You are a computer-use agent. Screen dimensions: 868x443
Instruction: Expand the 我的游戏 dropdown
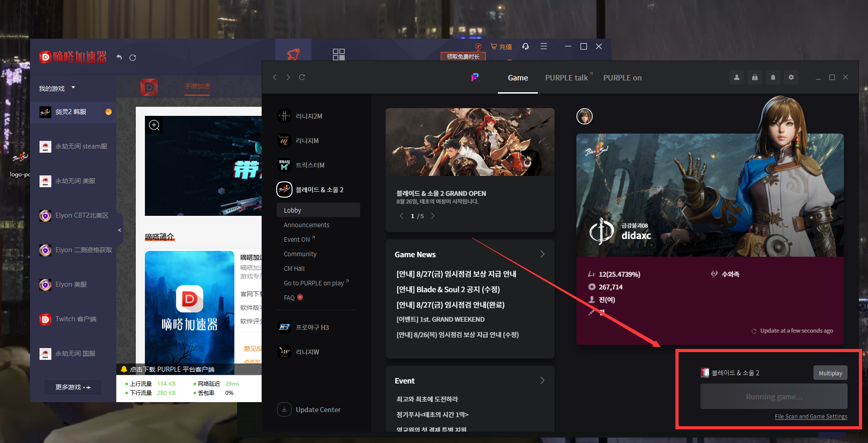[x=73, y=88]
